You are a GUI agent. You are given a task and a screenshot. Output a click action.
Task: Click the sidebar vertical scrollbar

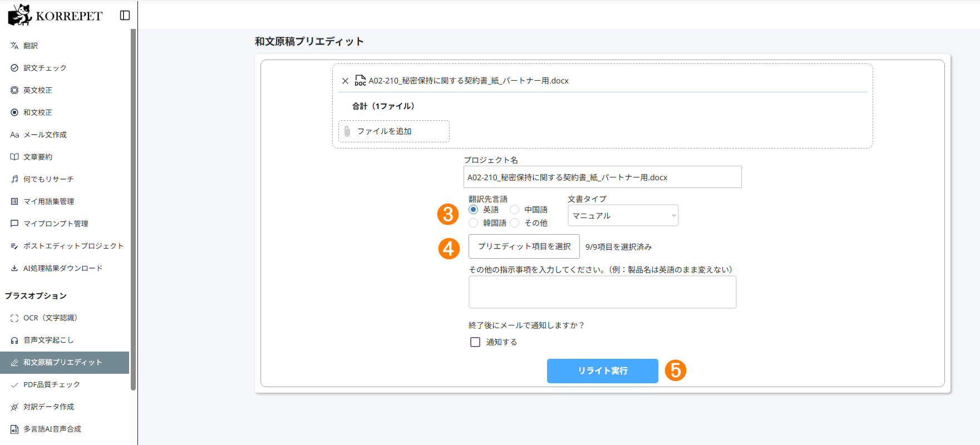point(133,210)
